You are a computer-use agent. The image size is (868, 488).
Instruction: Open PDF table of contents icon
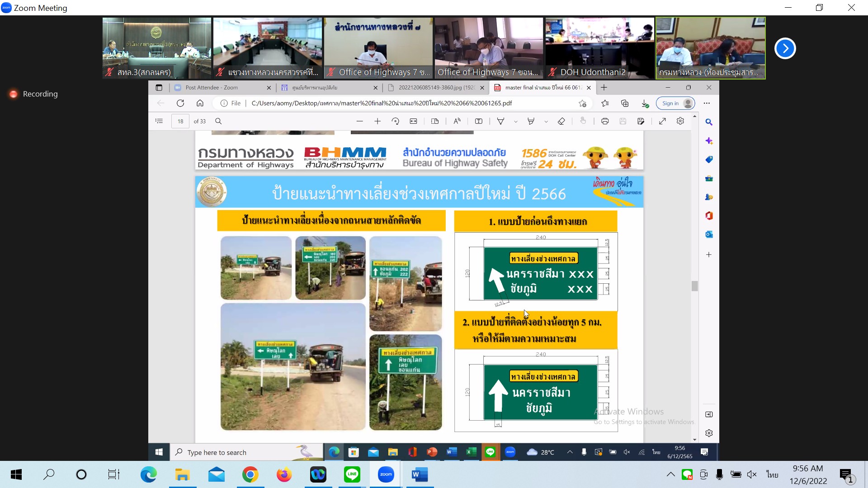point(159,121)
